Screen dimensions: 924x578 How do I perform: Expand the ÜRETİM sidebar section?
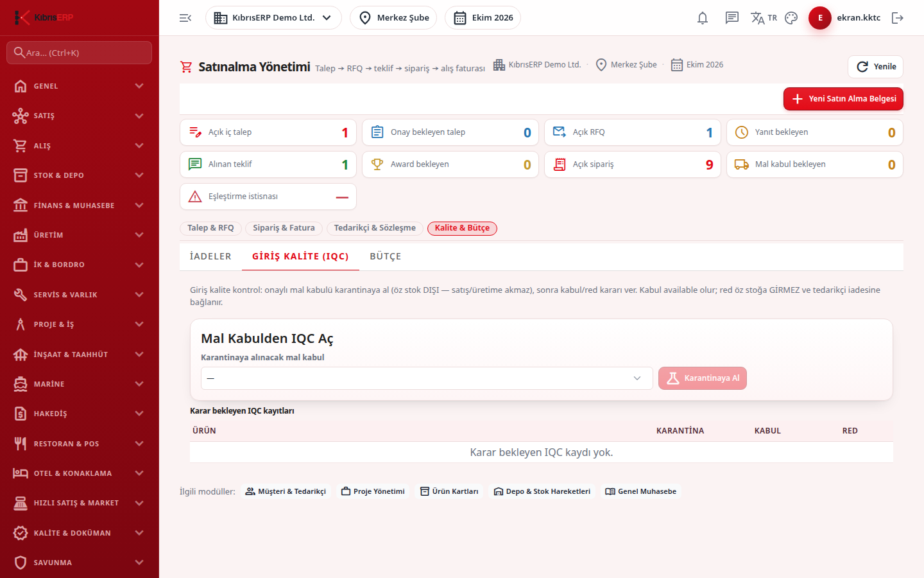[x=80, y=235]
